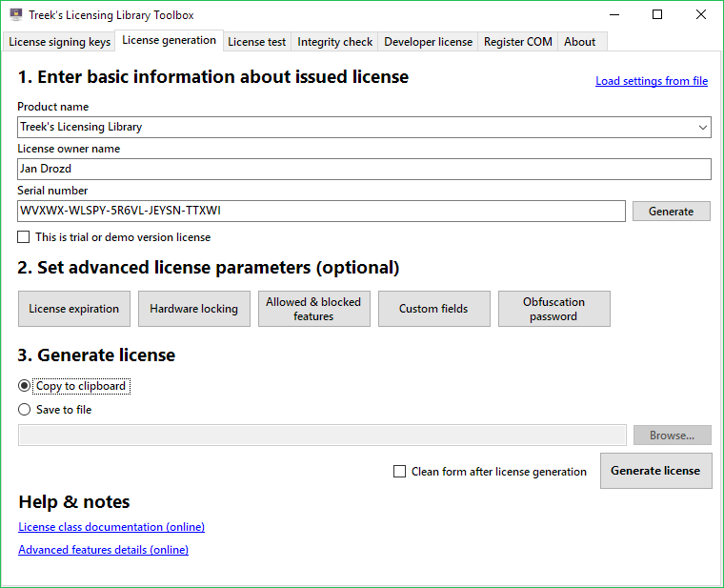Open License expiration settings

(x=74, y=309)
